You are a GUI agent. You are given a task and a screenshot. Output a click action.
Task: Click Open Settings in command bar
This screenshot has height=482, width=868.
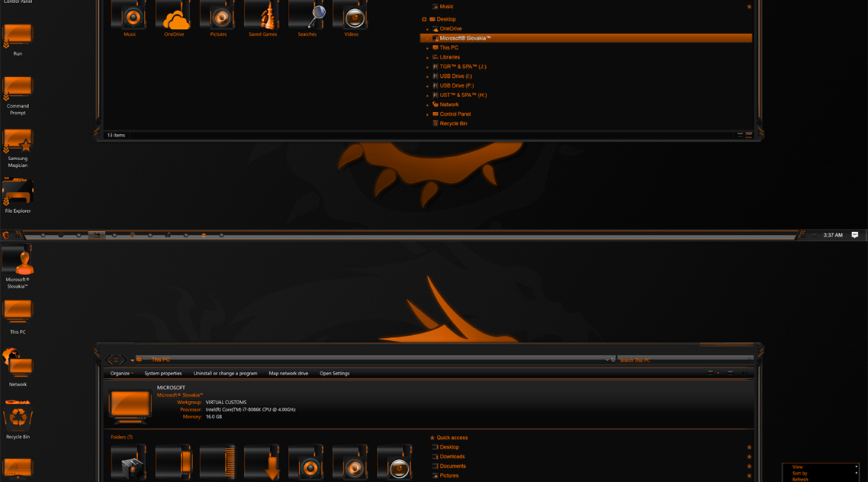coord(334,374)
